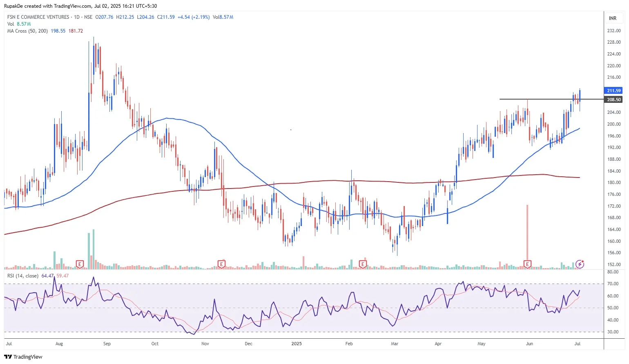
Task: Click the 220.00 price axis label
Action: (x=614, y=66)
